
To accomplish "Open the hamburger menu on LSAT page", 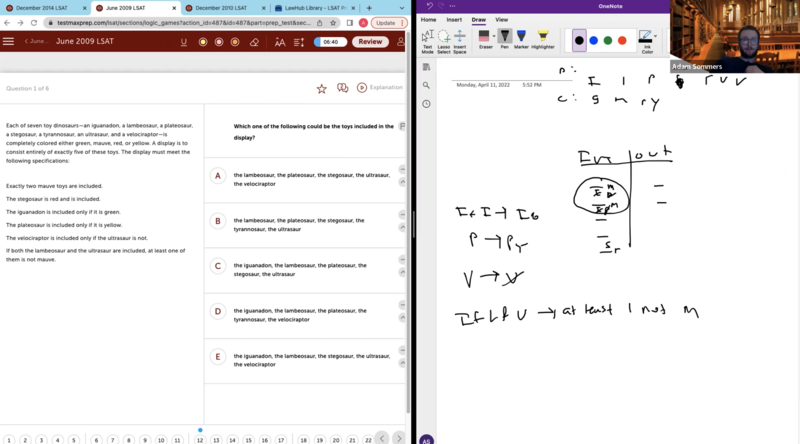I will coord(9,42).
